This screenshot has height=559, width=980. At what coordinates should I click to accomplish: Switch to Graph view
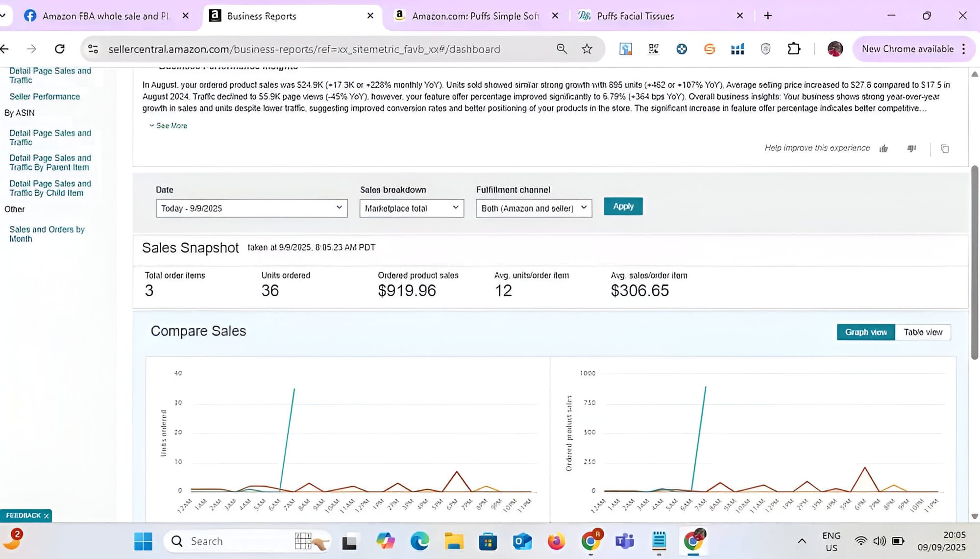click(866, 332)
